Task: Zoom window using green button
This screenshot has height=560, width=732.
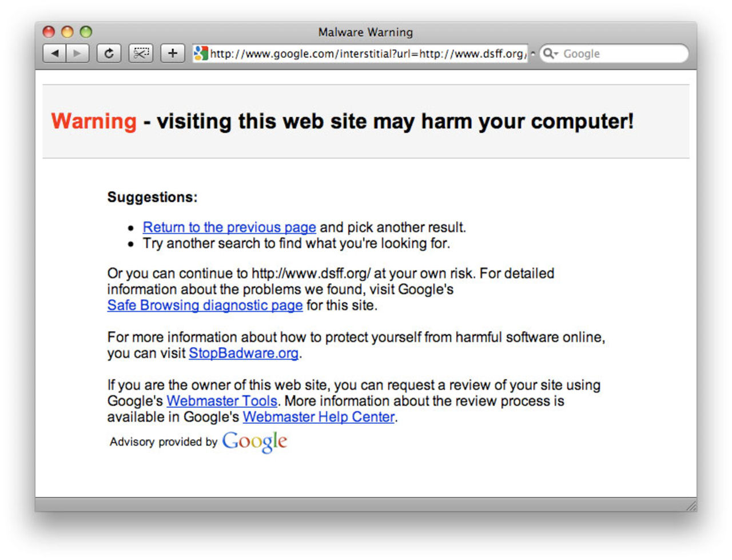Action: pos(86,32)
